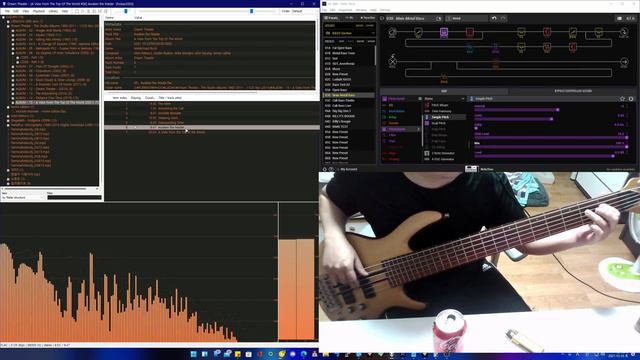Choose the Twin Harmony model

pos(441,111)
